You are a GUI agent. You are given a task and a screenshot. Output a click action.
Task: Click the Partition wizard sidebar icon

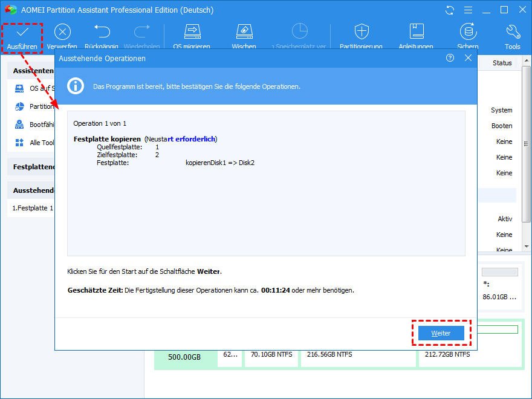coord(19,106)
